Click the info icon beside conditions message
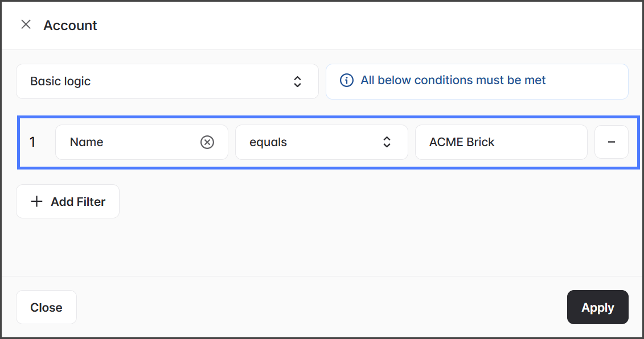644x339 pixels. 346,81
